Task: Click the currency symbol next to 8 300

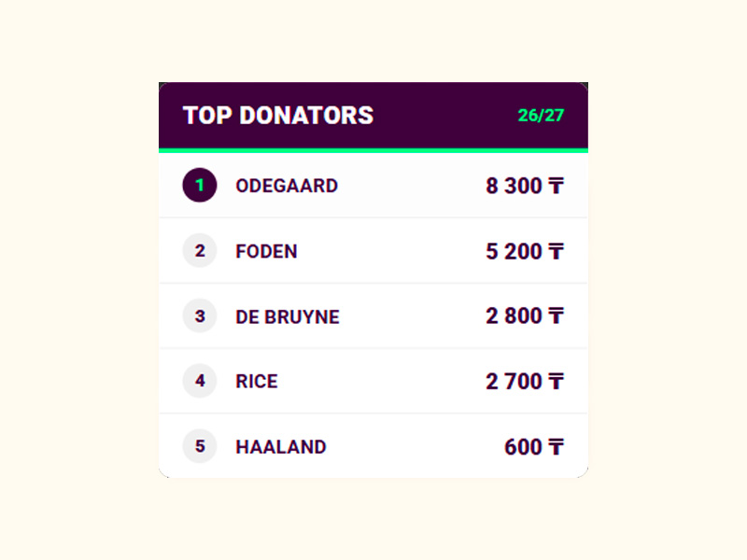Action: point(556,186)
